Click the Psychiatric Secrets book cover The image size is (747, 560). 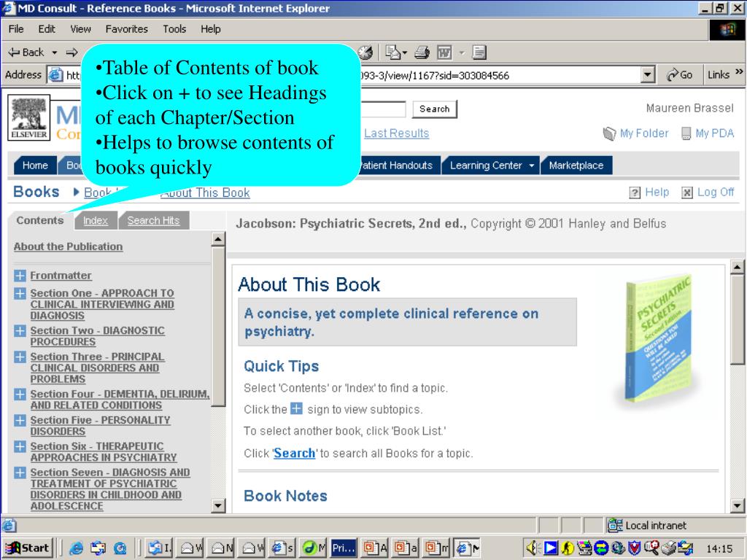(659, 339)
